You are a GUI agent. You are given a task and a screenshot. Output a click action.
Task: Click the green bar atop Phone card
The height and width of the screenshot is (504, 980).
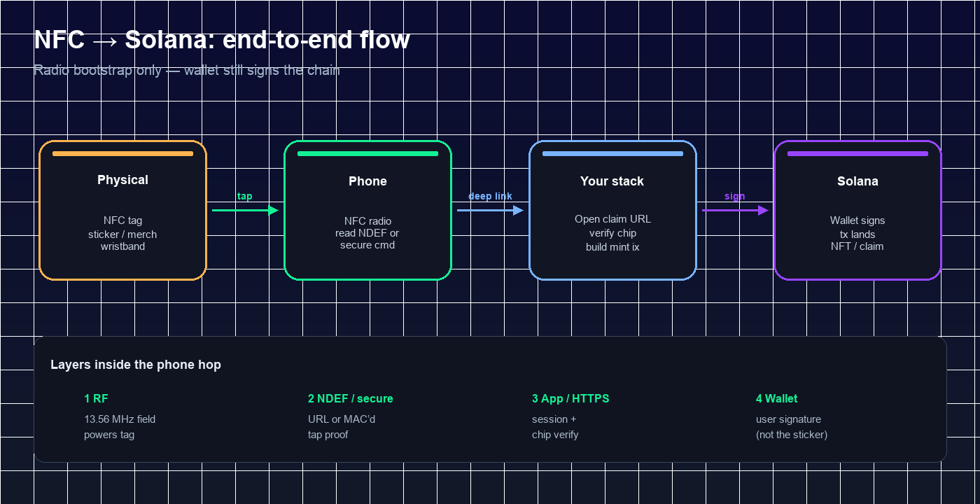coord(367,154)
